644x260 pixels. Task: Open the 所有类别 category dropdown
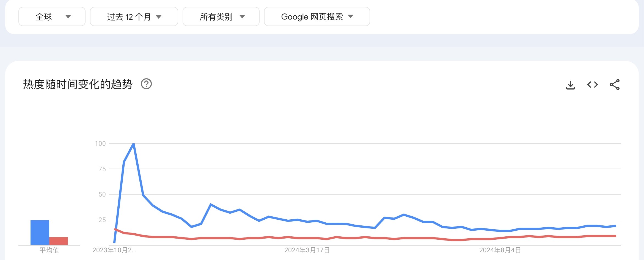point(221,16)
